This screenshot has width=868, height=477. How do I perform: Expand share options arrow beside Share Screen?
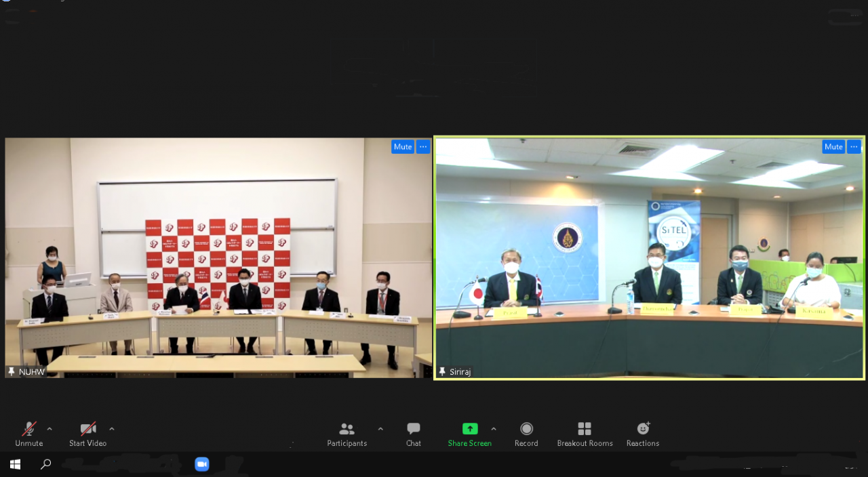coord(494,429)
